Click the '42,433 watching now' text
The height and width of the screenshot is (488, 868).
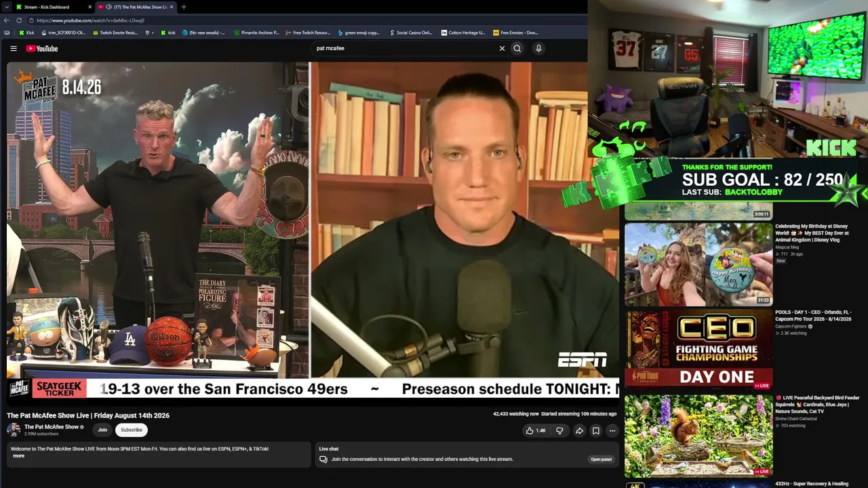tap(516, 413)
